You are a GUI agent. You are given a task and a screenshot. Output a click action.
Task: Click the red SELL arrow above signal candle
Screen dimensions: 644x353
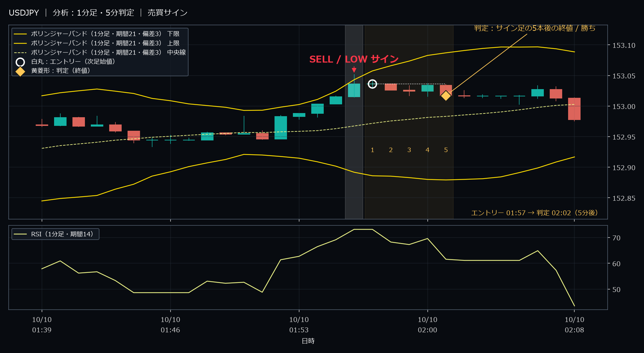(354, 70)
